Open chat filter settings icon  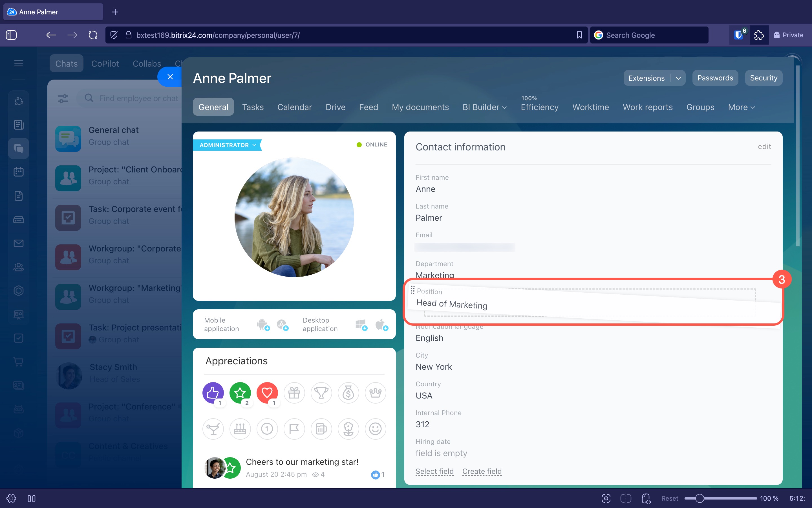tap(63, 98)
